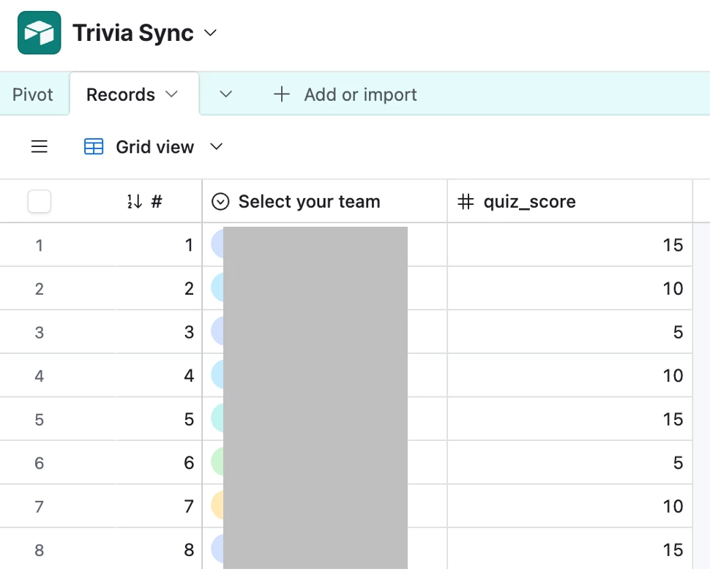Screen dimensions: 710x588
Task: Open the Records tab chevron menu
Action: point(172,94)
